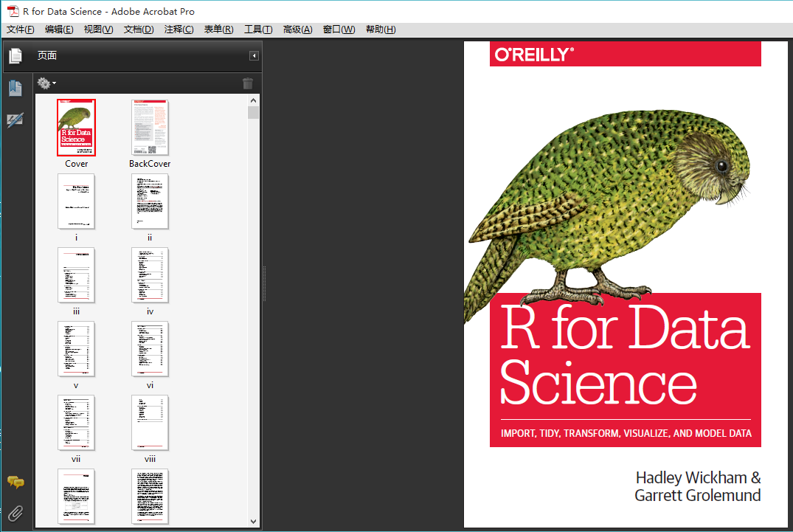The width and height of the screenshot is (793, 532).
Task: Click the 'Garrett Grolemund' author line
Action: coord(697,496)
